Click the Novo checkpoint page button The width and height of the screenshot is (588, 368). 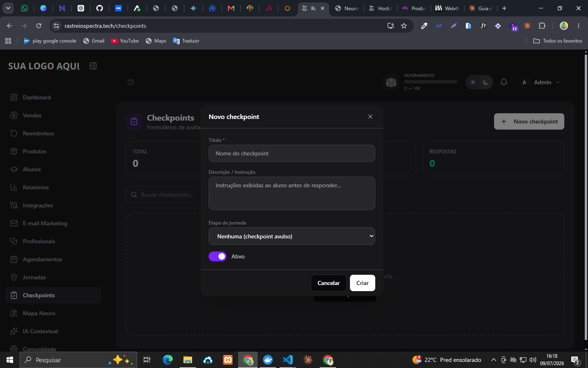tap(529, 121)
